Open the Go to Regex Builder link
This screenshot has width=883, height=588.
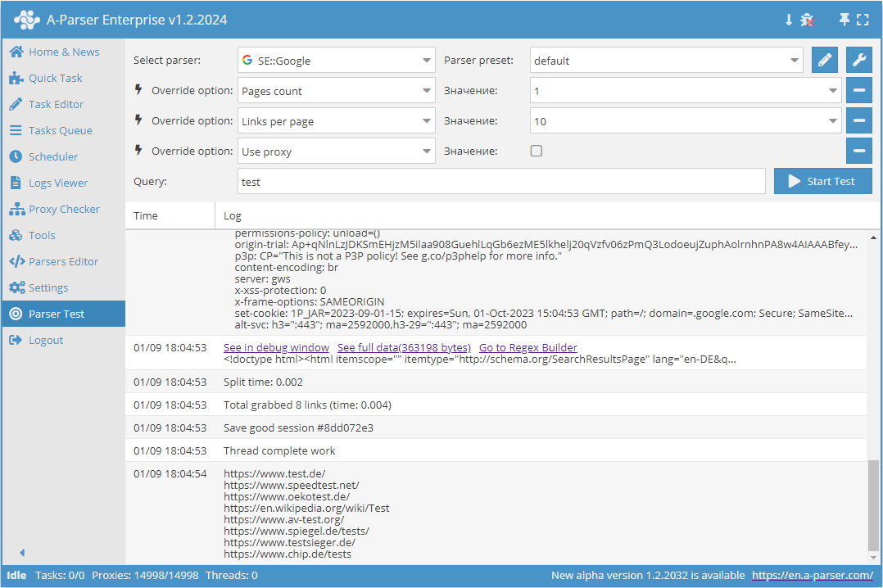(528, 347)
